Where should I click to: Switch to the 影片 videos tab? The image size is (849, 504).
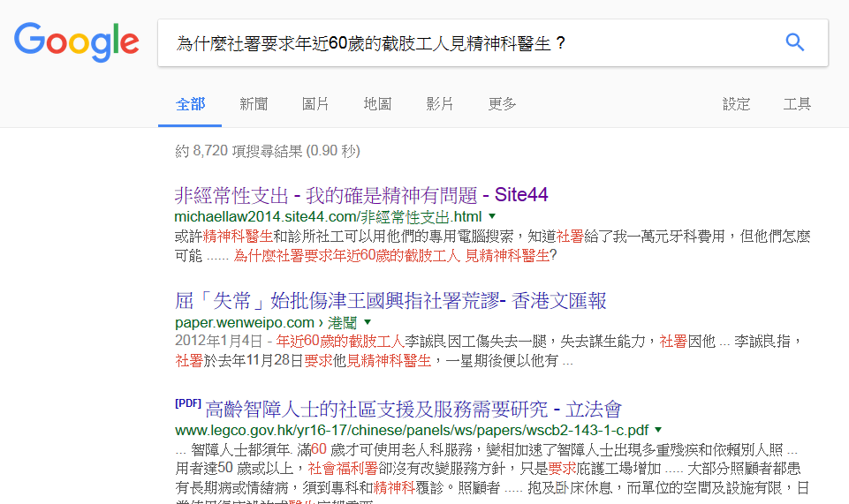tap(440, 104)
